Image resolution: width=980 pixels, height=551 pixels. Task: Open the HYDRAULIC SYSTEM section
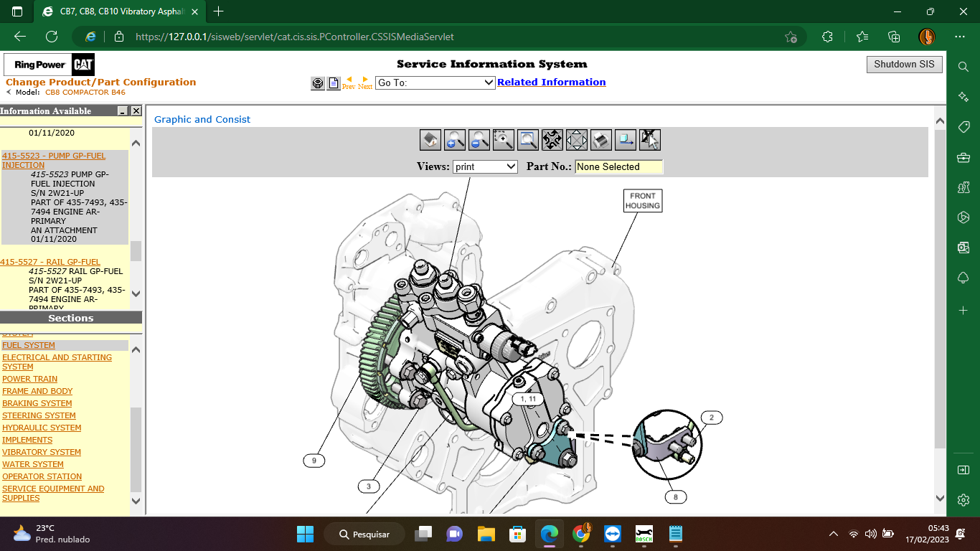(x=42, y=427)
